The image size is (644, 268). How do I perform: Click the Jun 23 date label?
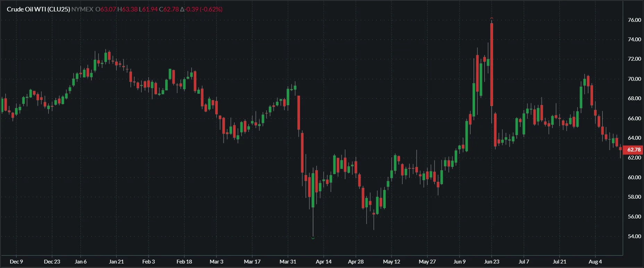click(x=492, y=261)
